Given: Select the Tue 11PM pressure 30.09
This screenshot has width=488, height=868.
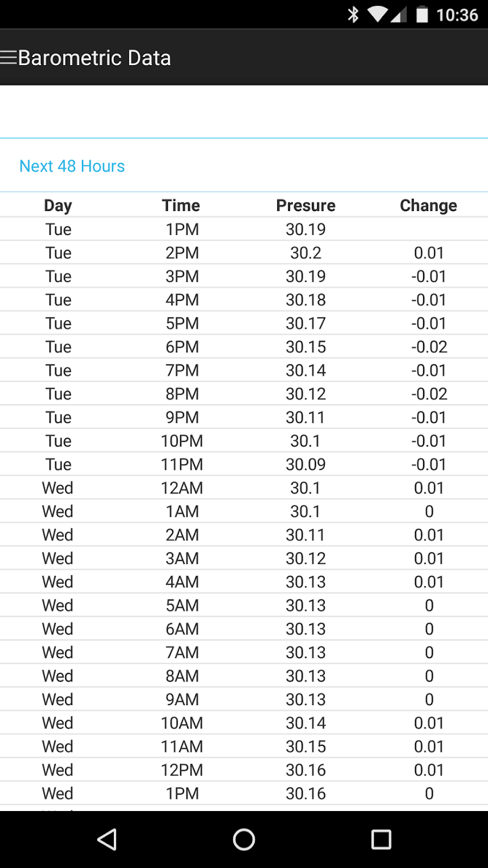Looking at the screenshot, I should 306,465.
